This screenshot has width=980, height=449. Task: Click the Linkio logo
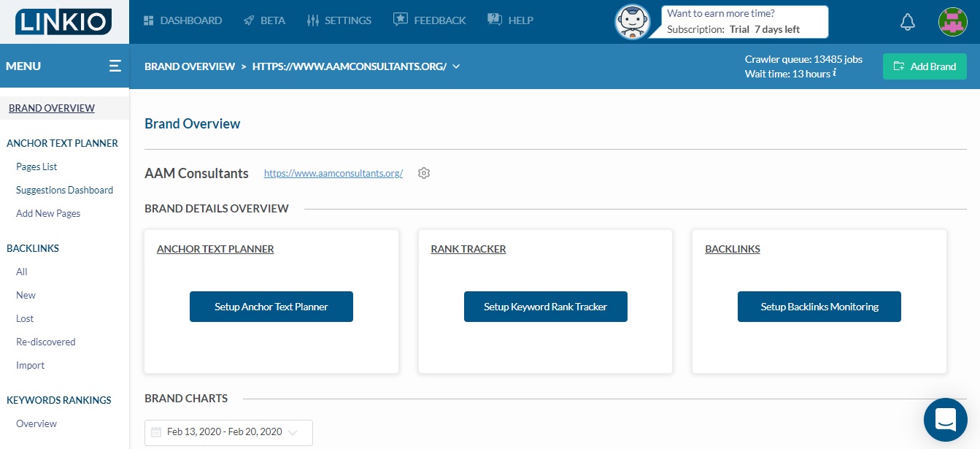(x=64, y=21)
